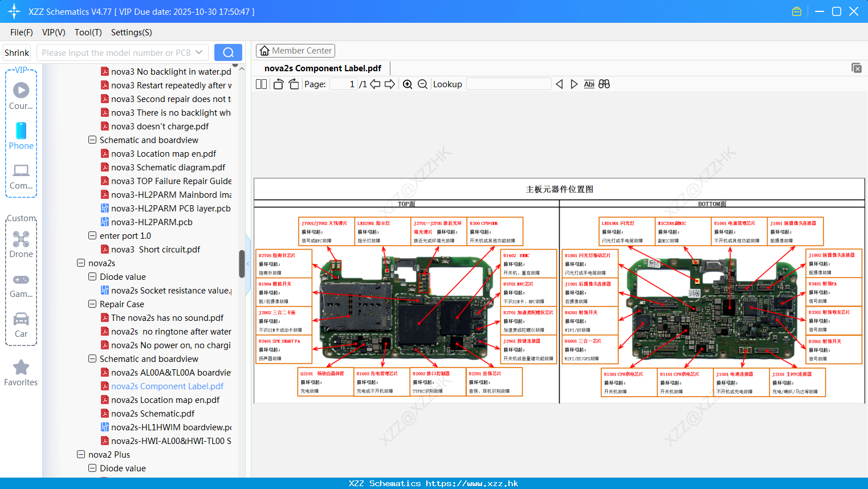Open nova3 Schematic diagram.pdf

pyautogui.click(x=168, y=168)
